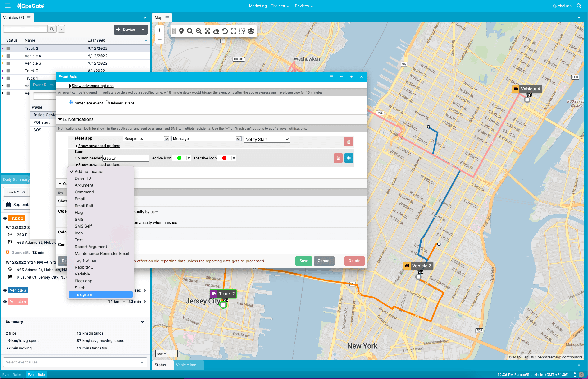Select the Delayed event radio button
This screenshot has width=588, height=379.
click(107, 103)
